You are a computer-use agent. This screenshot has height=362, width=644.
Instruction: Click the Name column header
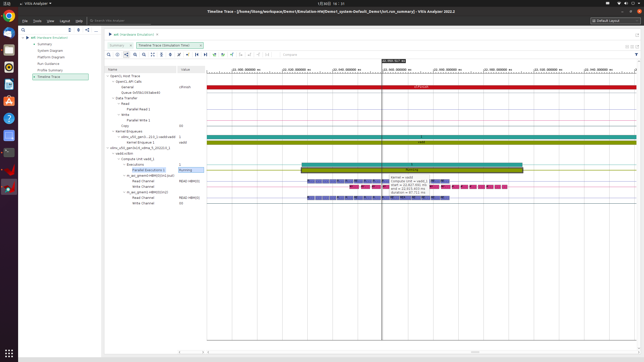pos(140,70)
